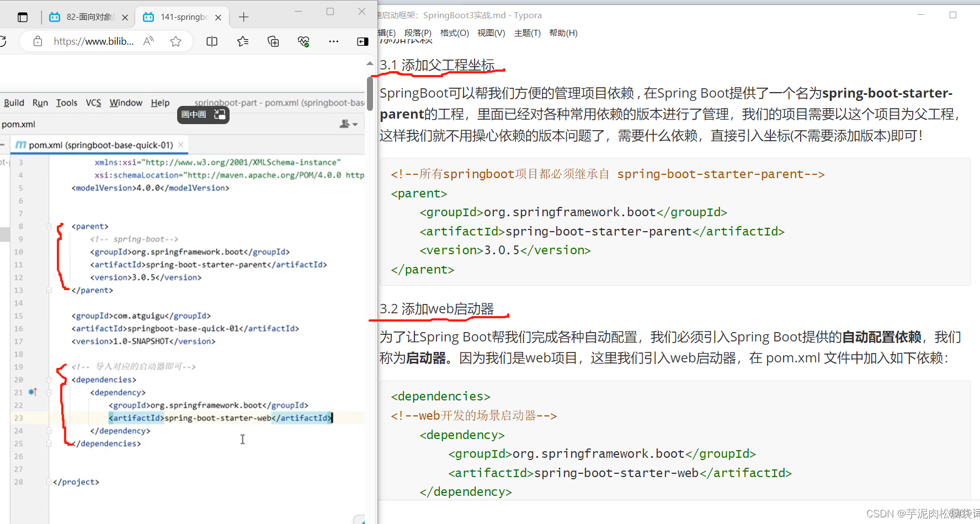Click the web开发的场景启动器 comment in Typora
980x524 pixels.
[x=474, y=416]
